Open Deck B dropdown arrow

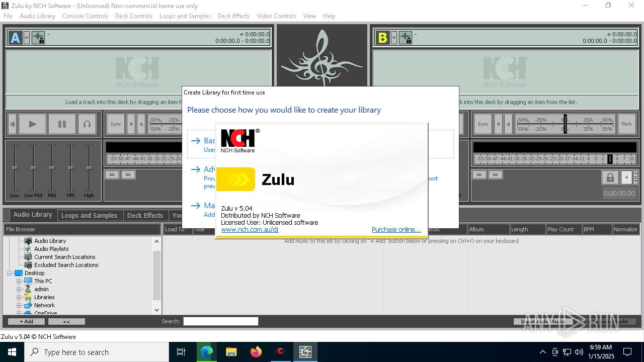click(394, 38)
